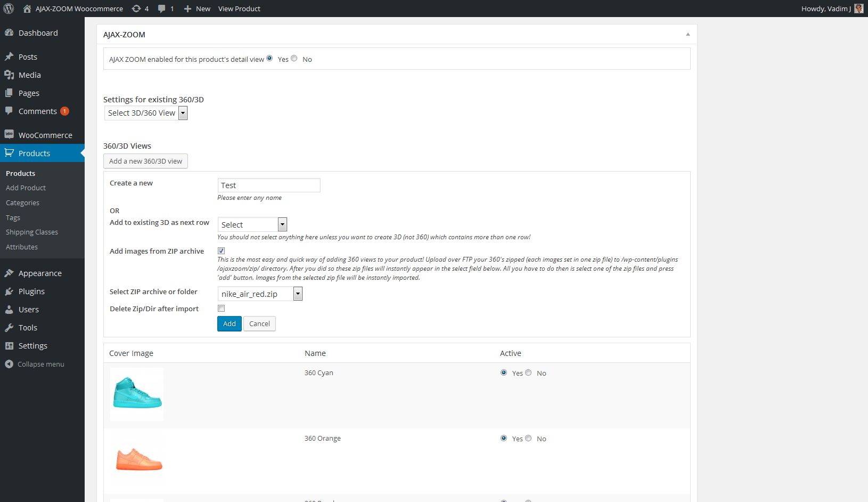This screenshot has height=502, width=868.
Task: Set 360 Orange active to No
Action: pos(528,438)
